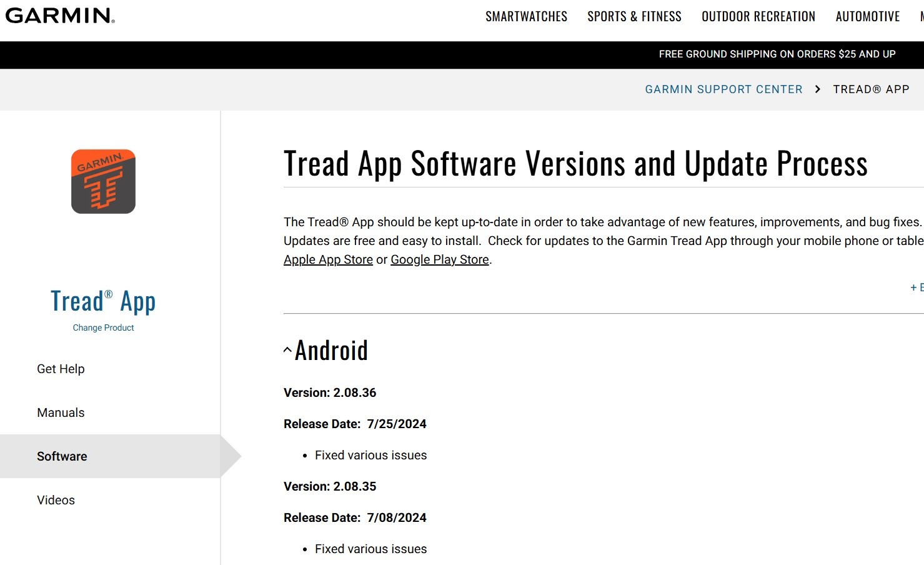Click the Tread® App breadcrumb
This screenshot has height=565, width=924.
871,89
